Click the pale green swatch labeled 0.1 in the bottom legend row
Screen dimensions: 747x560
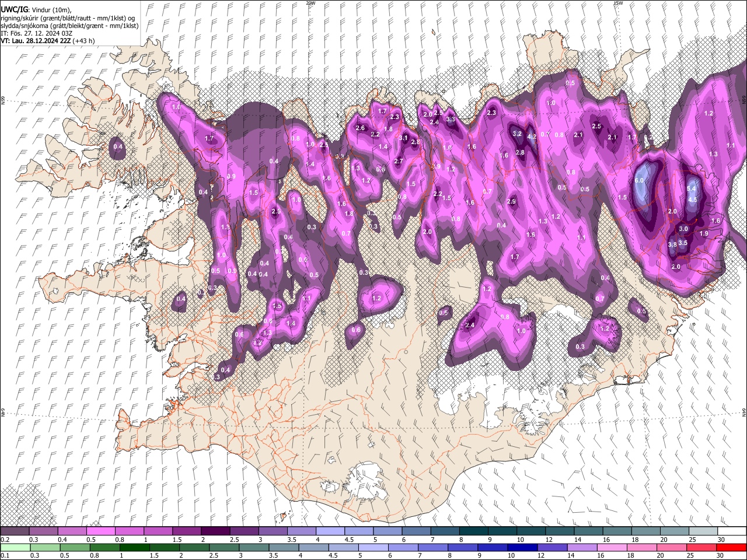[15, 547]
